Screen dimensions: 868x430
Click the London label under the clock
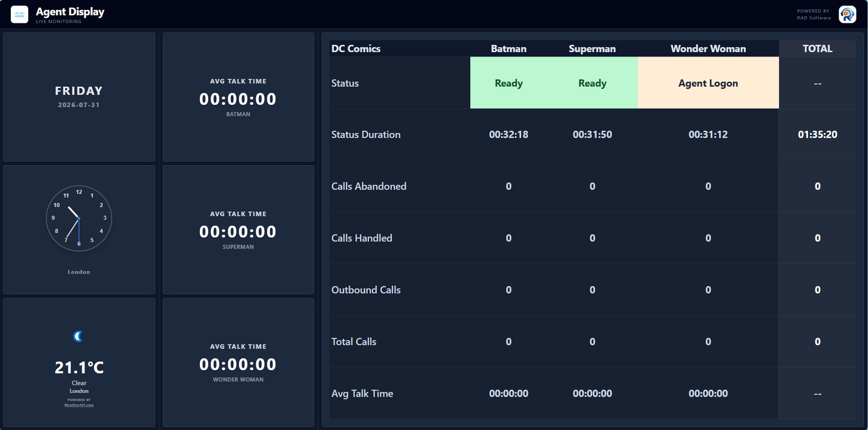click(x=79, y=272)
